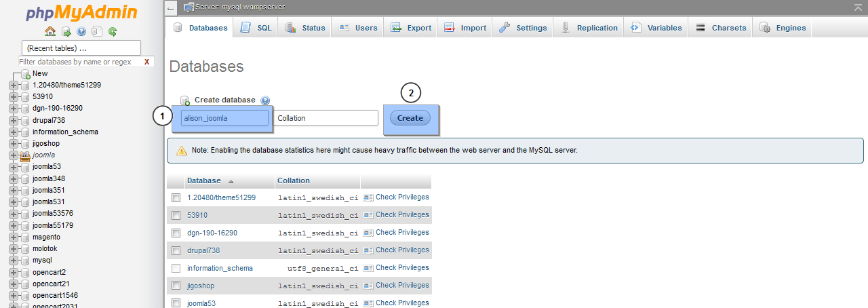Collapse the navigation panel with the left arrow

(171, 7)
